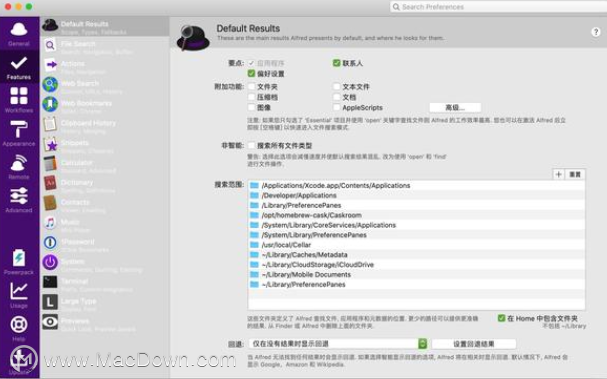Enable the 文本文件 checkbox
This screenshot has width=607, height=379.
336,86
